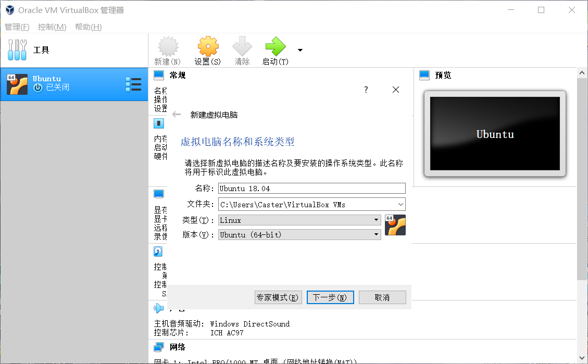This screenshot has height=364, width=588.
Task: Close the new virtual machine dialog
Action: (396, 90)
